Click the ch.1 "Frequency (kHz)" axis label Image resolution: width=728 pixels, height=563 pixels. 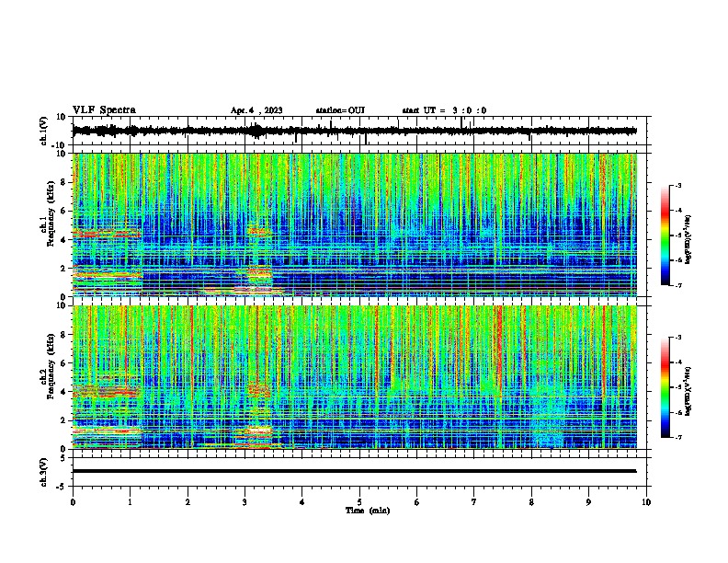(51, 213)
